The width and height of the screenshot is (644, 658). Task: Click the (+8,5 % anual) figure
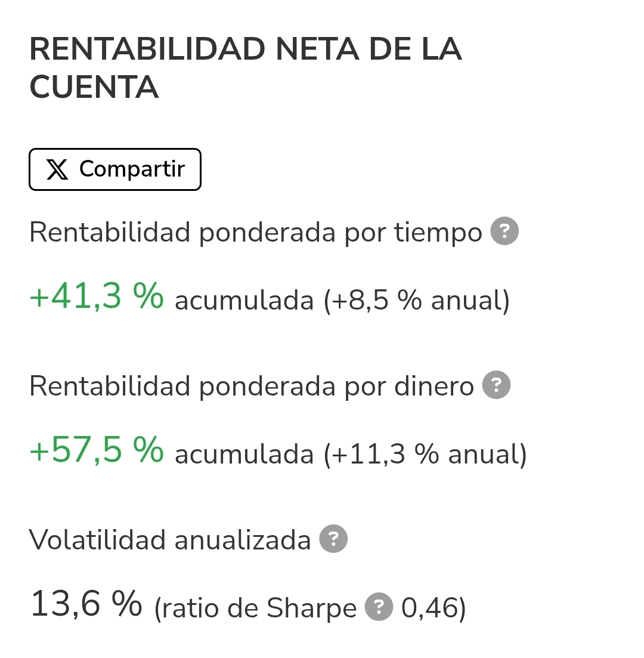(417, 300)
